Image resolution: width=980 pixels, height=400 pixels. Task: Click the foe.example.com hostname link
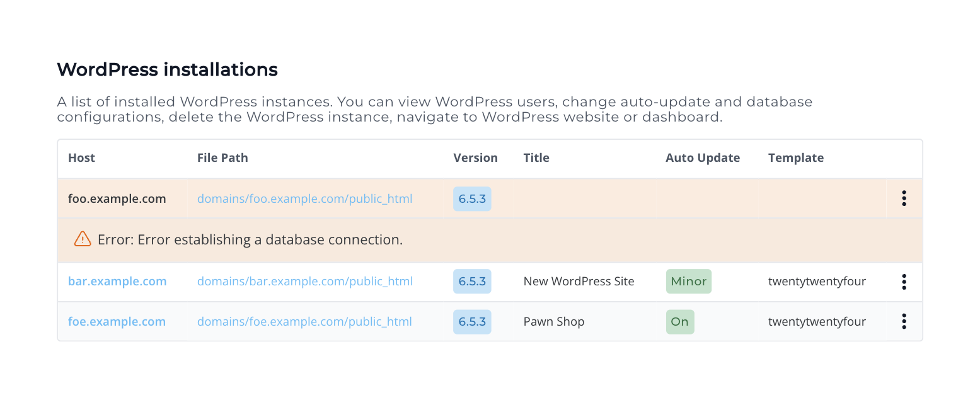117,321
